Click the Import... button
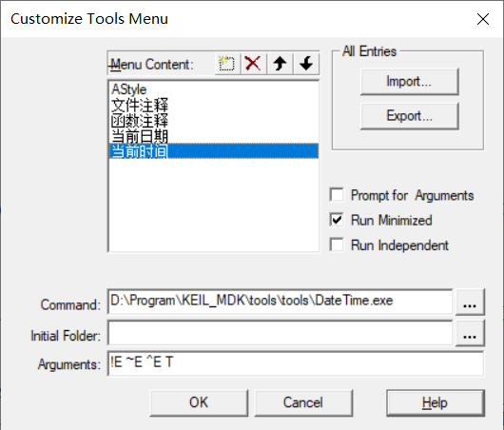Image resolution: width=504 pixels, height=430 pixels. pyautogui.click(x=409, y=82)
